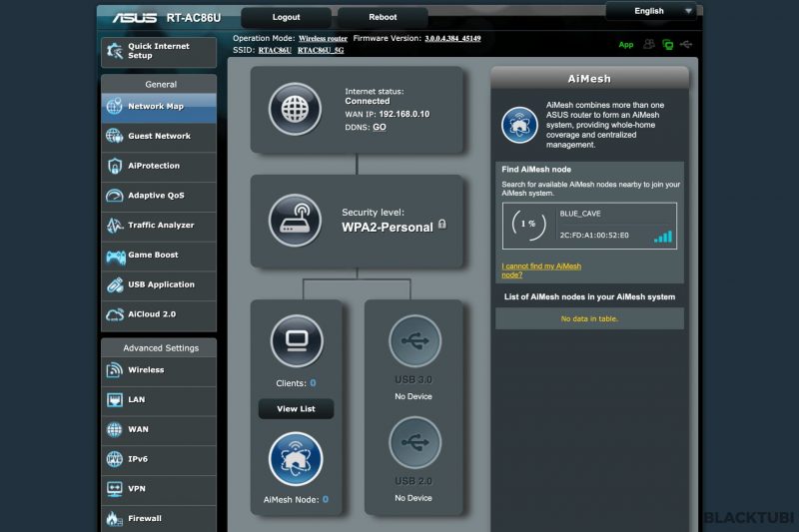Image resolution: width=799 pixels, height=532 pixels.
Task: Open the English language dropdown
Action: coord(652,11)
